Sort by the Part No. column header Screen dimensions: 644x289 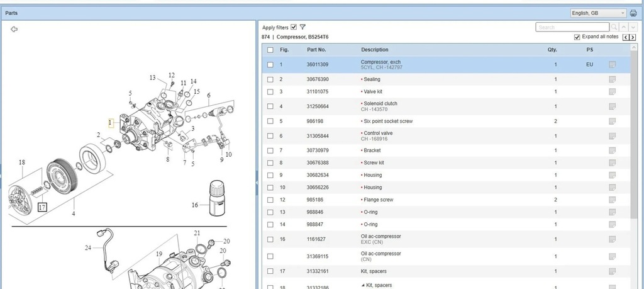316,50
